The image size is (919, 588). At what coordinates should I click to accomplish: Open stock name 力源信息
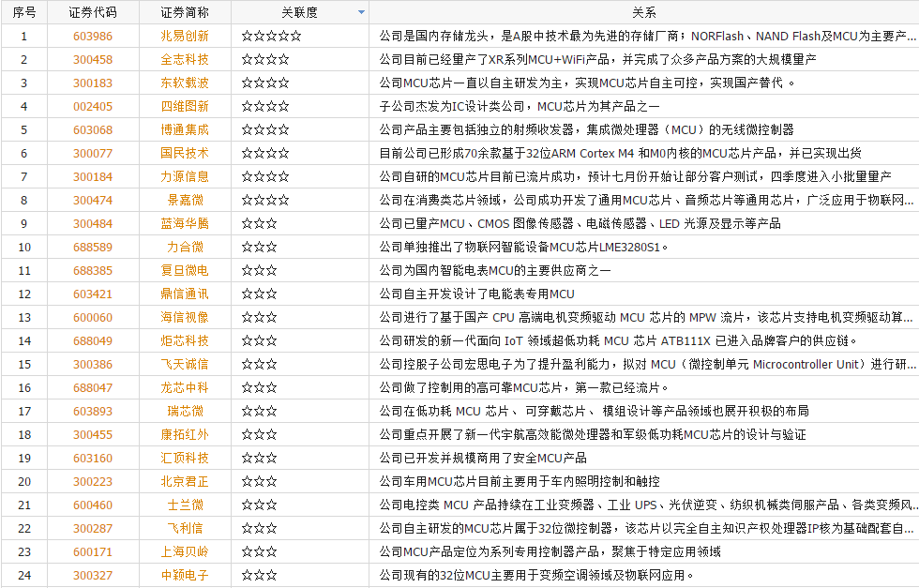pyautogui.click(x=185, y=176)
